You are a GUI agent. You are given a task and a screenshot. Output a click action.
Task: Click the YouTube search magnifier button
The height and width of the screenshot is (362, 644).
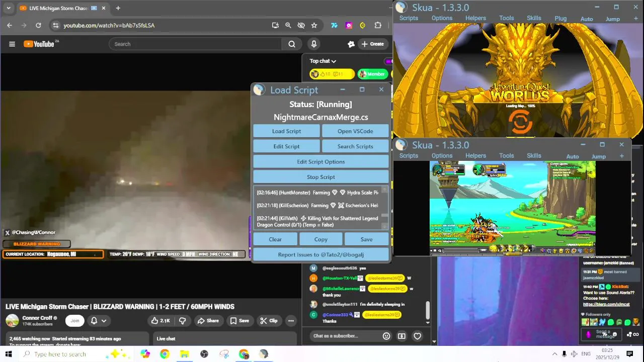coord(292,44)
